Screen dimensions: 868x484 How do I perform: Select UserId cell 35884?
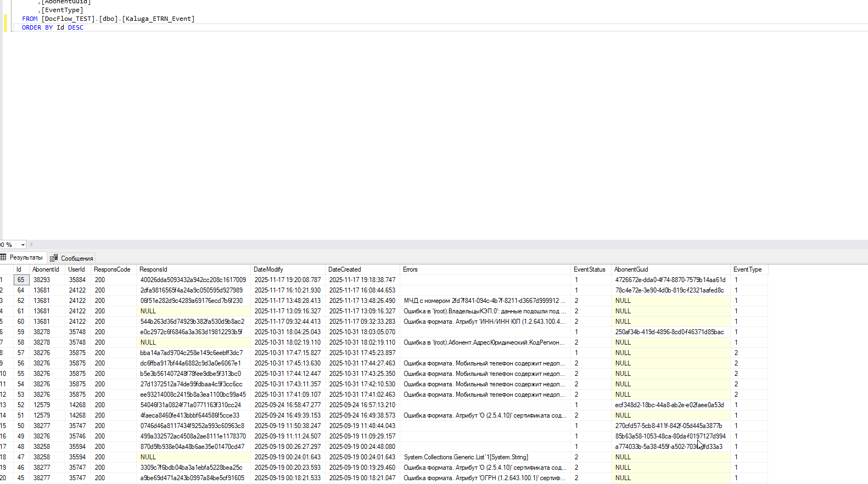(78, 280)
